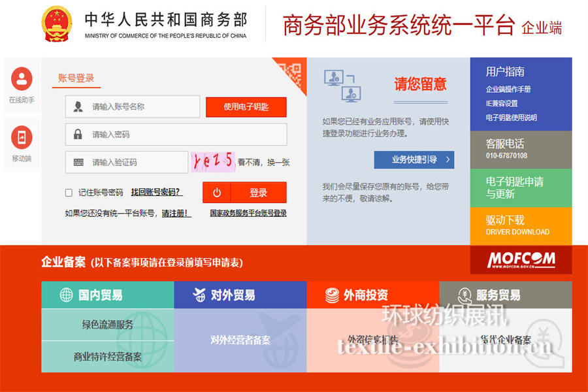Click the account name input field
The width and height of the screenshot is (588, 392).
[x=140, y=107]
